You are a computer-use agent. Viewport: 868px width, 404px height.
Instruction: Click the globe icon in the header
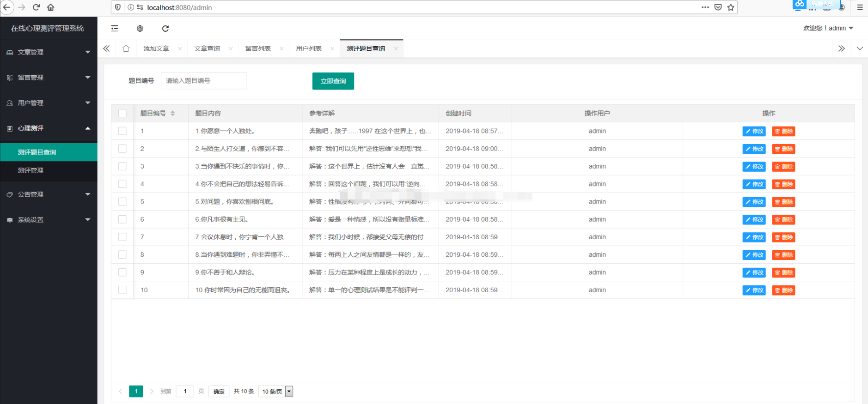140,28
